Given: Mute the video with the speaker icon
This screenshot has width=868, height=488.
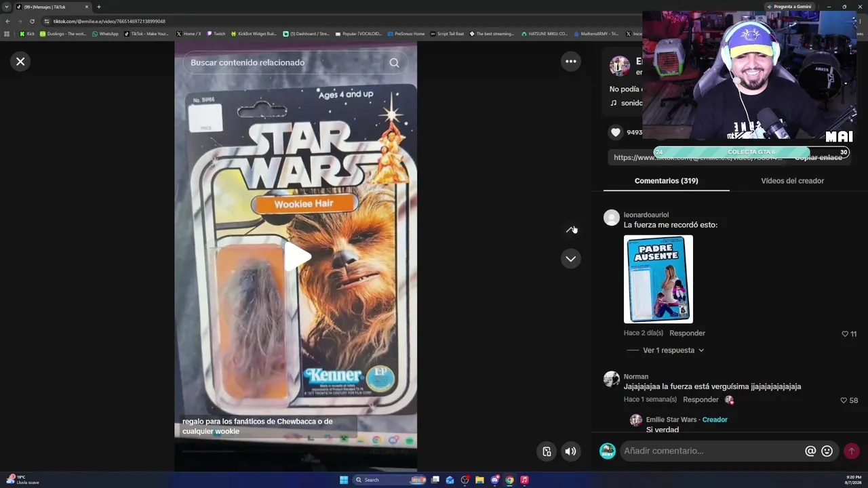Looking at the screenshot, I should [571, 451].
